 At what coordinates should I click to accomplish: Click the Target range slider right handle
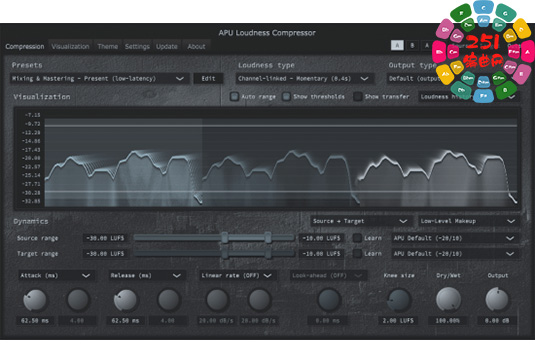(268, 253)
